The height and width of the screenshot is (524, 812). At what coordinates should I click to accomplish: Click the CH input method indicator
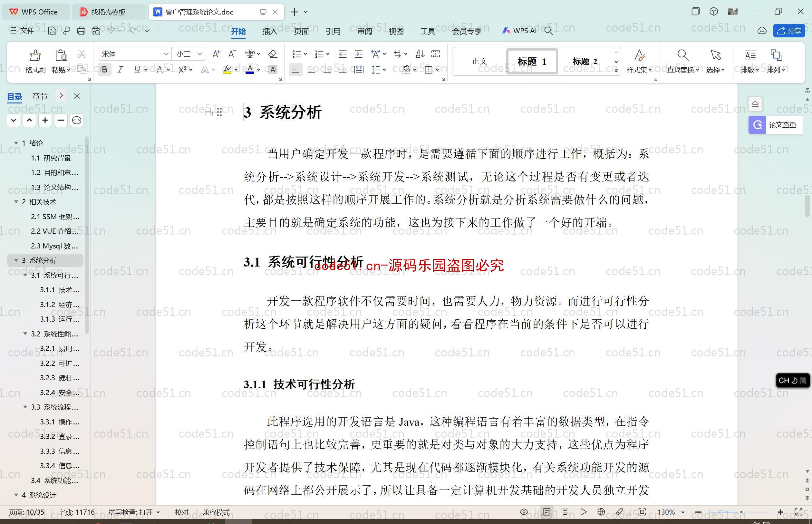tap(793, 380)
